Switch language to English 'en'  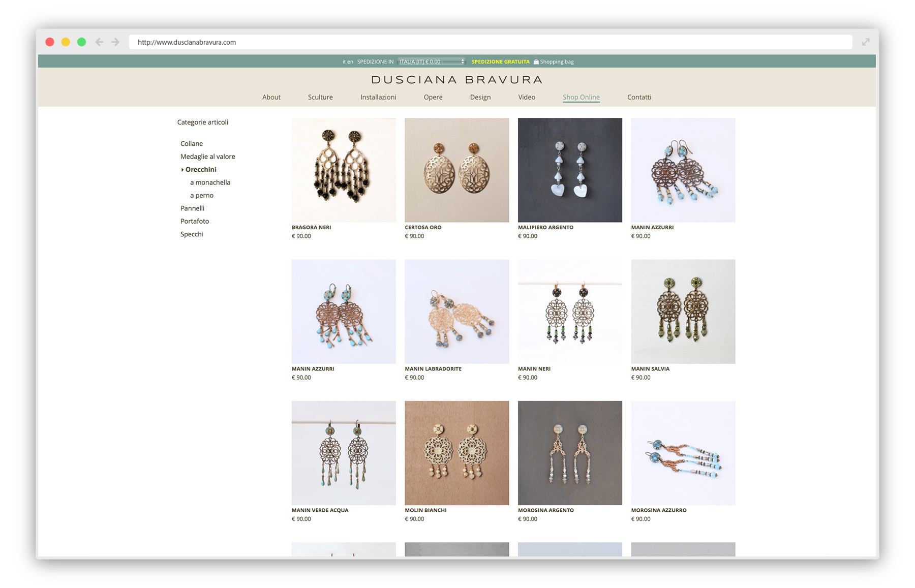[x=350, y=62]
